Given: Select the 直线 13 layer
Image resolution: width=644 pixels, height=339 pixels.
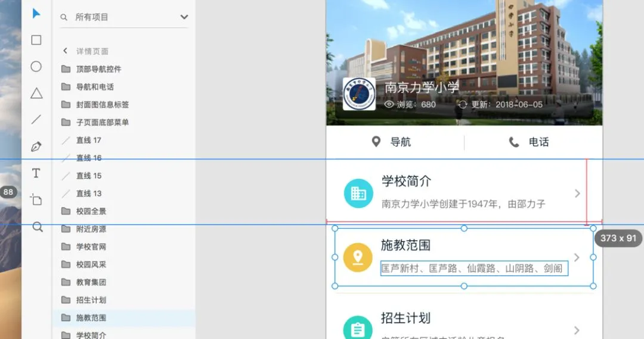Looking at the screenshot, I should (x=124, y=193).
